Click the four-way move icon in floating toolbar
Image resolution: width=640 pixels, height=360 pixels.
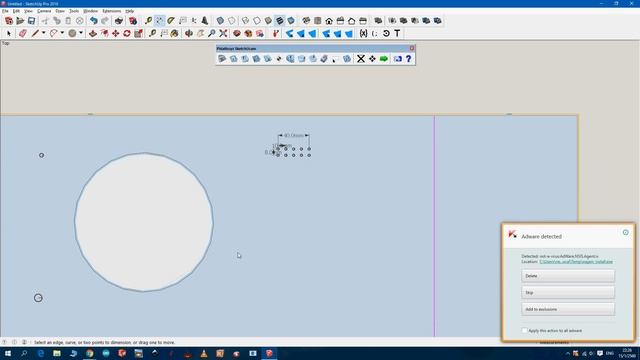pyautogui.click(x=372, y=59)
